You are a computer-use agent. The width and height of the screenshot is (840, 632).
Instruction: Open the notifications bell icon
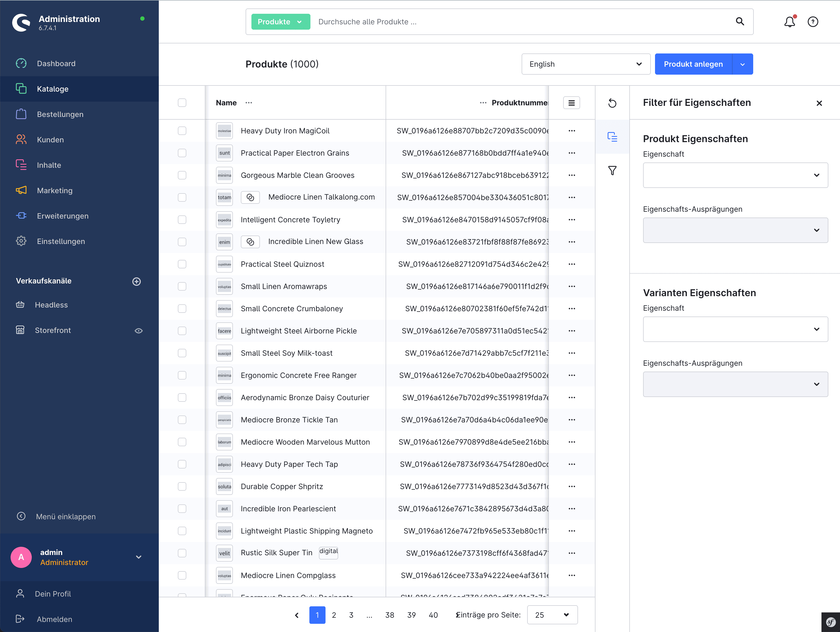[789, 22]
